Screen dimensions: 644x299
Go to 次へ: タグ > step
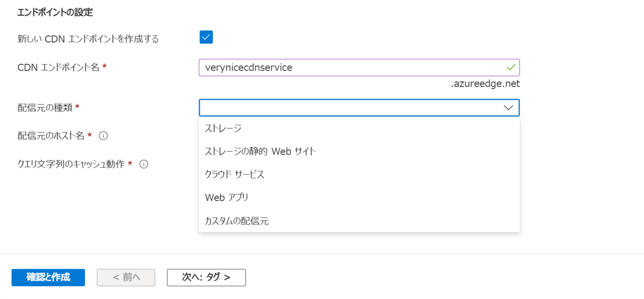[206, 278]
